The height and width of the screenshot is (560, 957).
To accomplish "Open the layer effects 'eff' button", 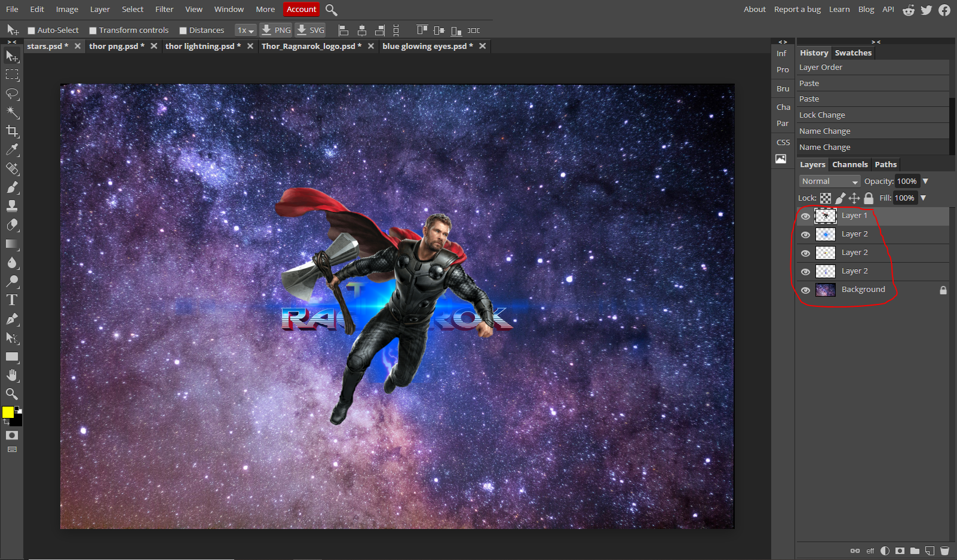I will (870, 551).
